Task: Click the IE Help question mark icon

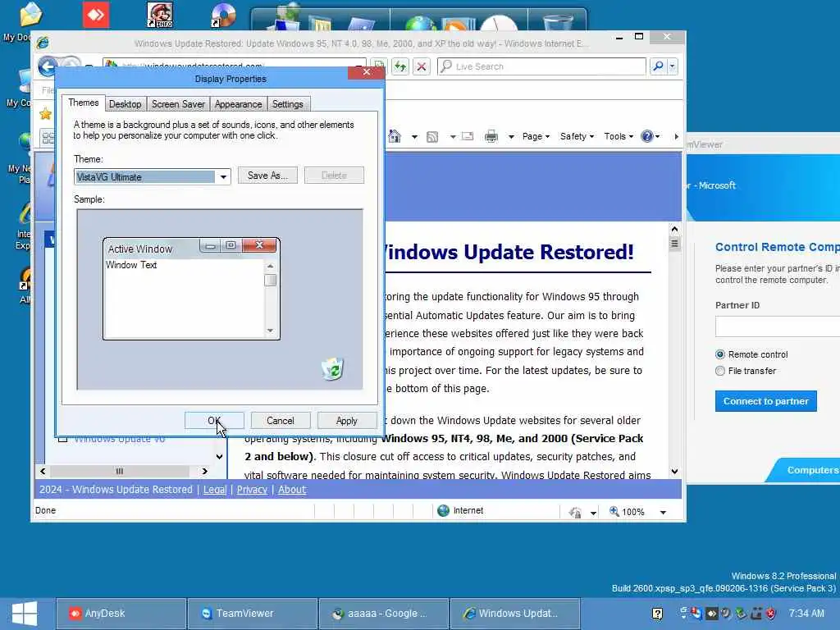Action: 647,136
